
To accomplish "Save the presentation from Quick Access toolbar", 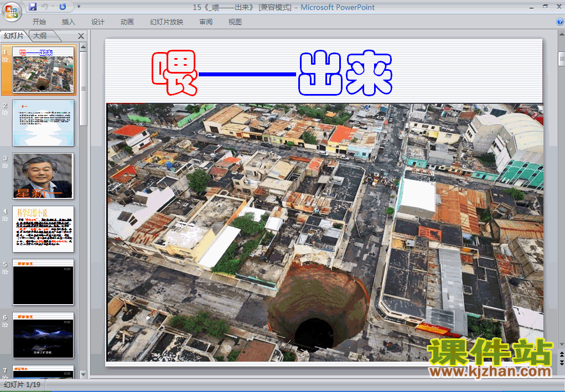I will [33, 7].
